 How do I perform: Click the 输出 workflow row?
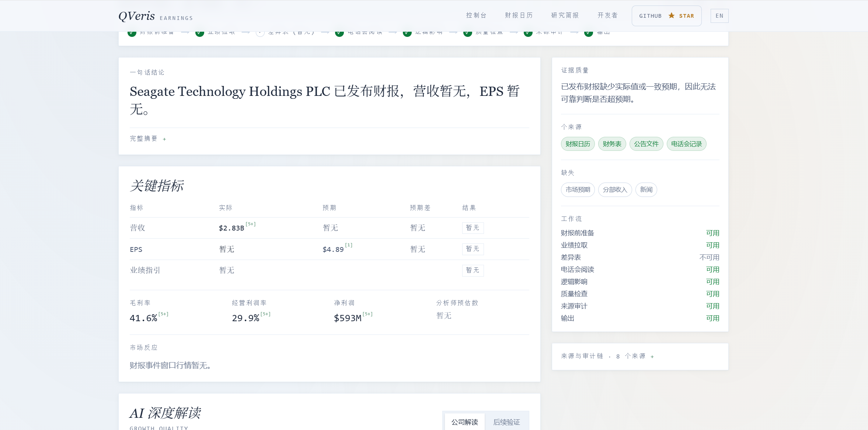(640, 318)
